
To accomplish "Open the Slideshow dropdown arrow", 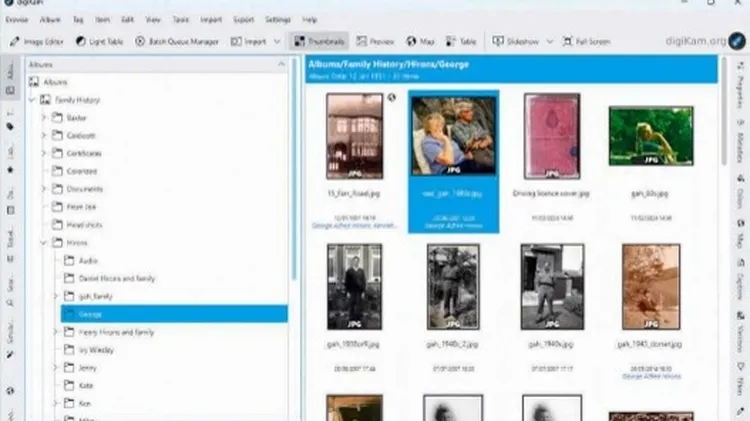I will 551,42.
